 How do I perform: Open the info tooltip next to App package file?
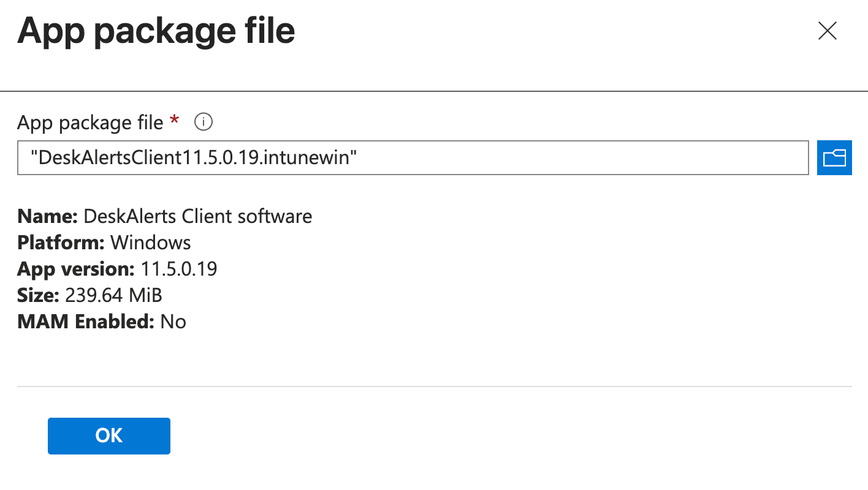[x=202, y=122]
